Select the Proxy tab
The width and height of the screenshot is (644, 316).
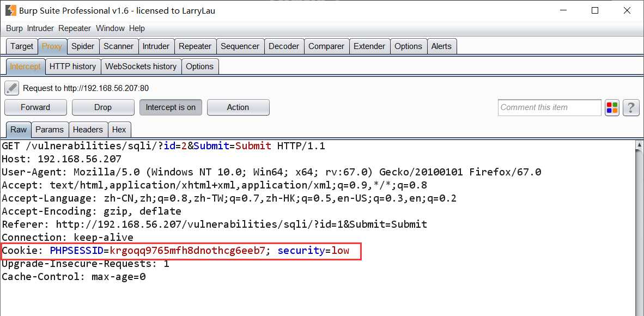pyautogui.click(x=52, y=46)
